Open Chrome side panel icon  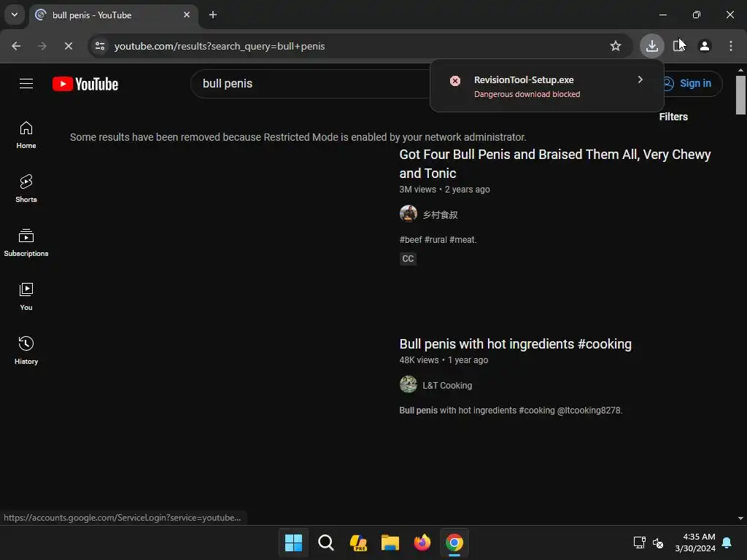(678, 46)
